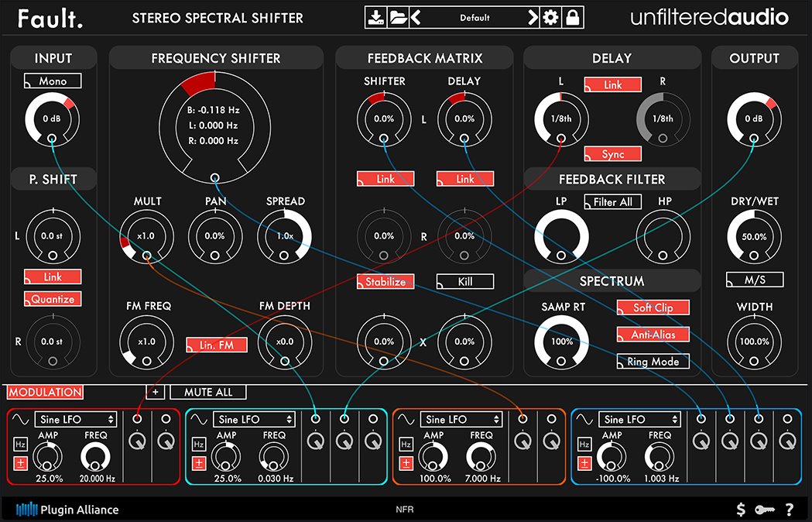Click the HP feedback filter knob
812x522 pixels.
click(663, 237)
